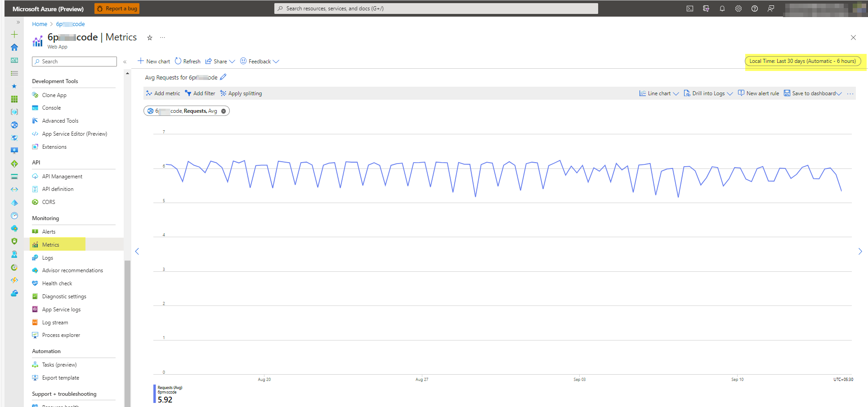
Task: Click New chart
Action: pos(154,62)
